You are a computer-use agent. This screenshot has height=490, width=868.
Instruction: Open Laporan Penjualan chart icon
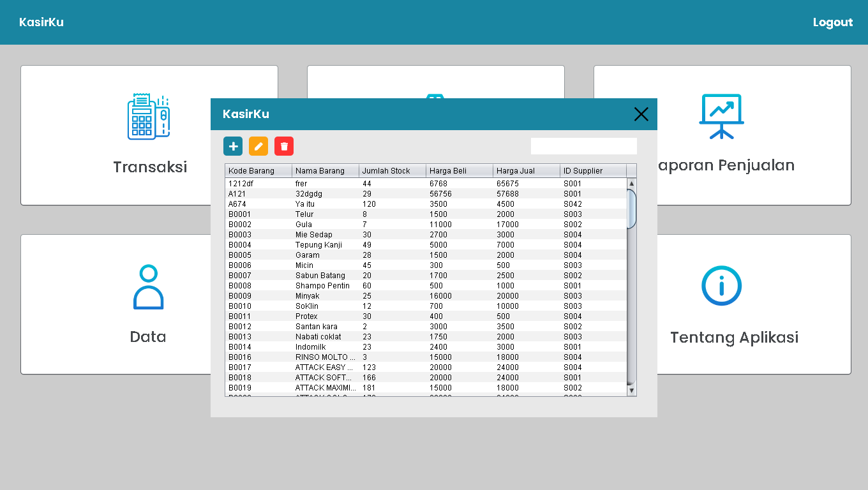pos(721,116)
